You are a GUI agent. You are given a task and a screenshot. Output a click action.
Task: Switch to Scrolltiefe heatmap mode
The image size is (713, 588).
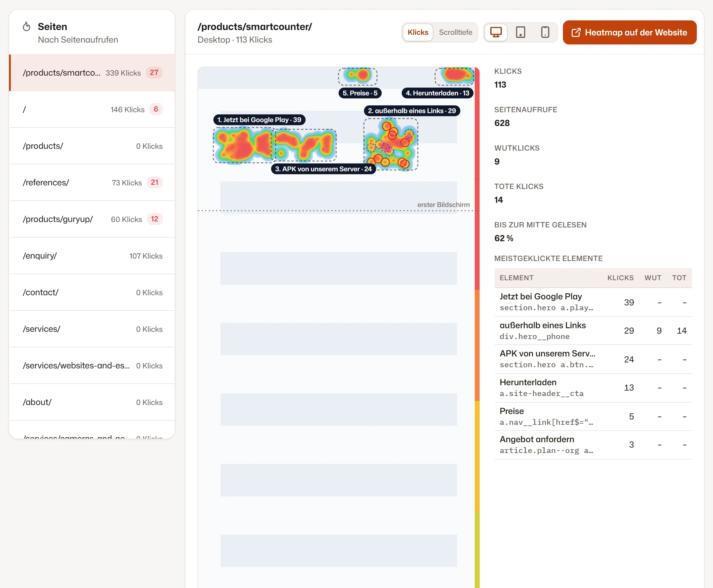pyautogui.click(x=455, y=32)
